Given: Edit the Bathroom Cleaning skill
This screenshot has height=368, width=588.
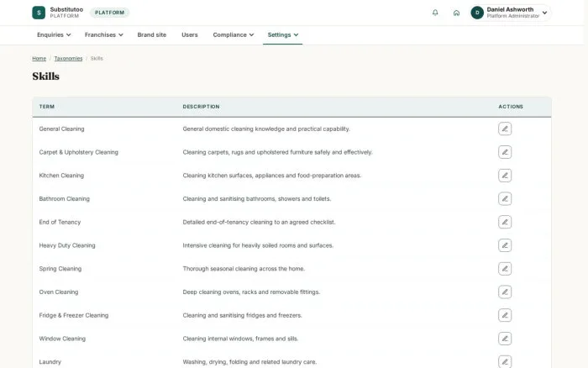Looking at the screenshot, I should 505,198.
